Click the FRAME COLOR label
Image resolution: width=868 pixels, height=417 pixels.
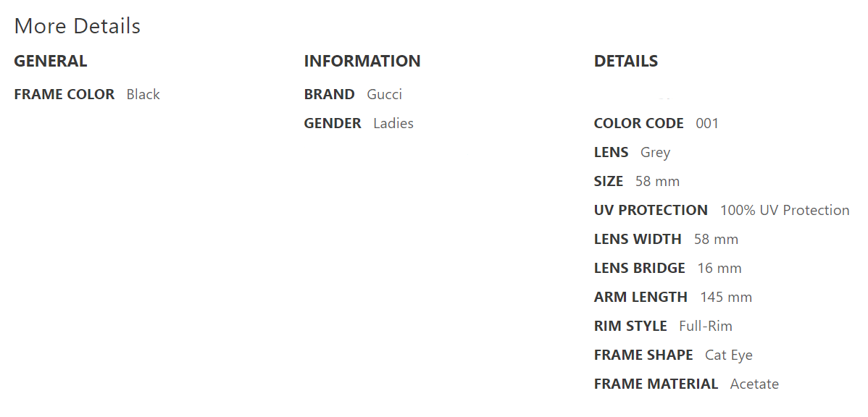coord(64,94)
